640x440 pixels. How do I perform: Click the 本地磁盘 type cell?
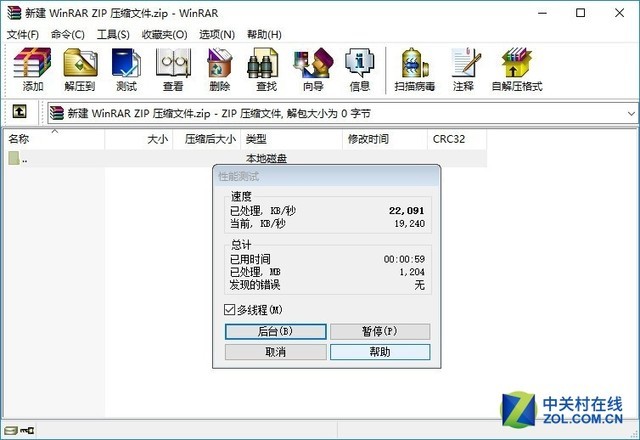coord(266,158)
